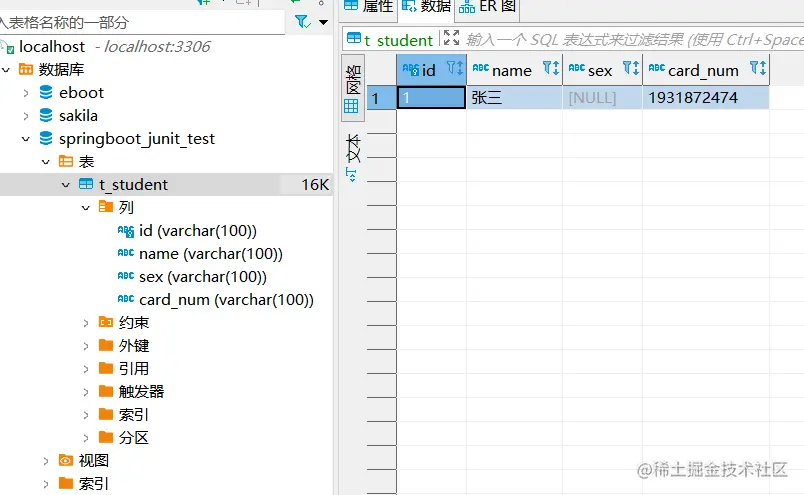Open the navigator filter settings funnel icon

pyautogui.click(x=303, y=22)
